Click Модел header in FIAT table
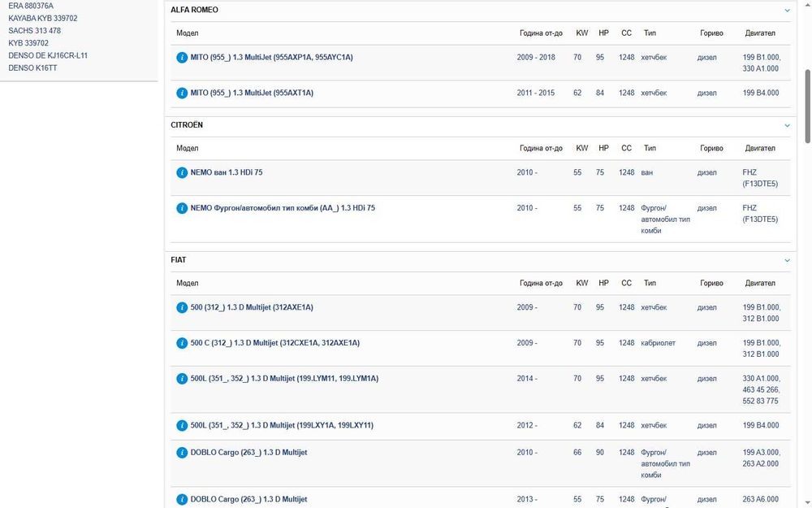This screenshot has width=812, height=508. coord(188,283)
